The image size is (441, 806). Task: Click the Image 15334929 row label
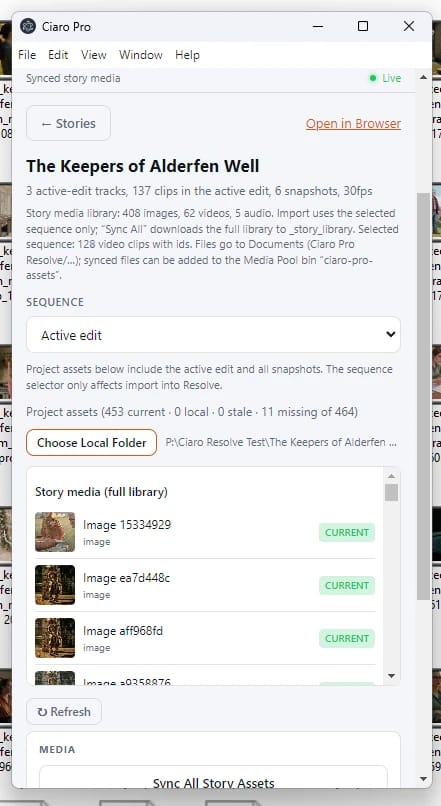coord(127,525)
